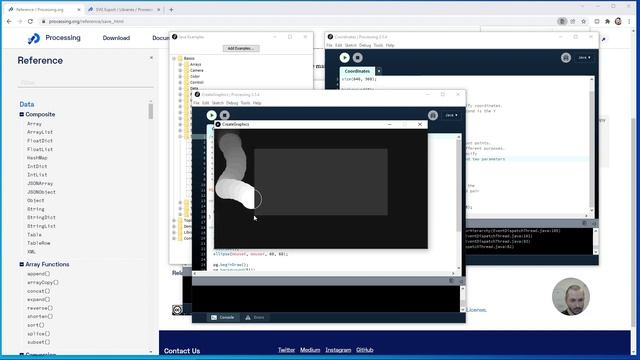This screenshot has height=360, width=640.
Task: Open Debug menu in CreateGraphics editor
Action: coord(232,103)
